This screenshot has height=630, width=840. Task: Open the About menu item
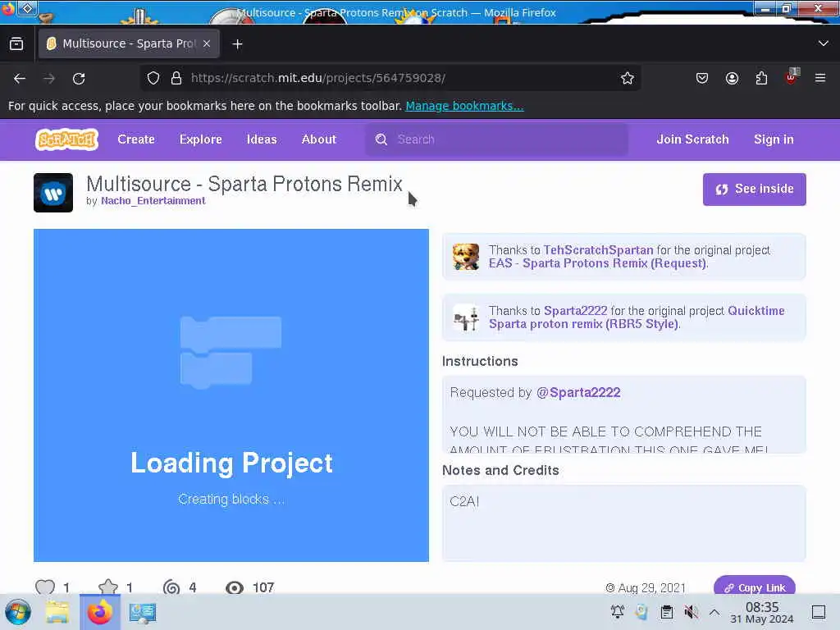click(319, 139)
